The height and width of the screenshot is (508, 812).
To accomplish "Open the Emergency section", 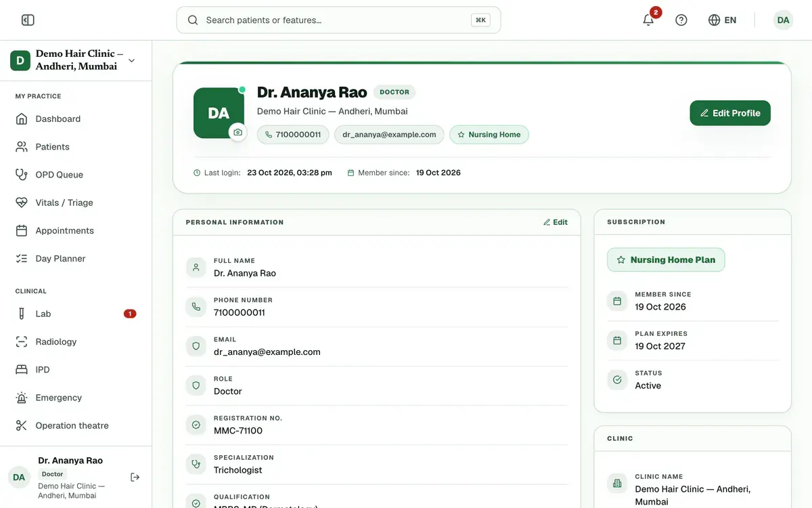I will [x=76, y=398].
